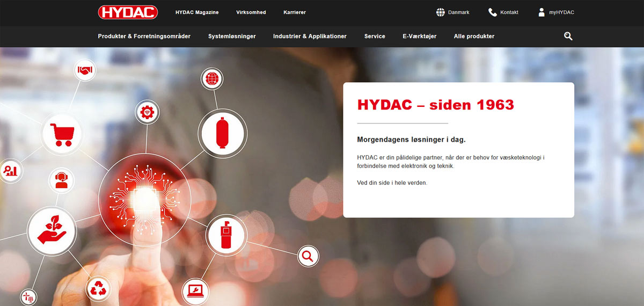Expand Produkter & Forretningsområder menu
Screen dimensions: 644x306
click(x=144, y=37)
